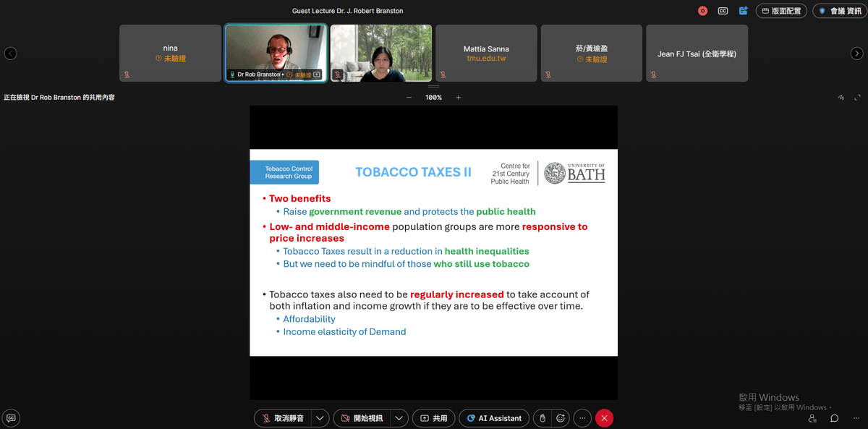Click the 100% zoom level
This screenshot has width=868, height=429.
(433, 98)
